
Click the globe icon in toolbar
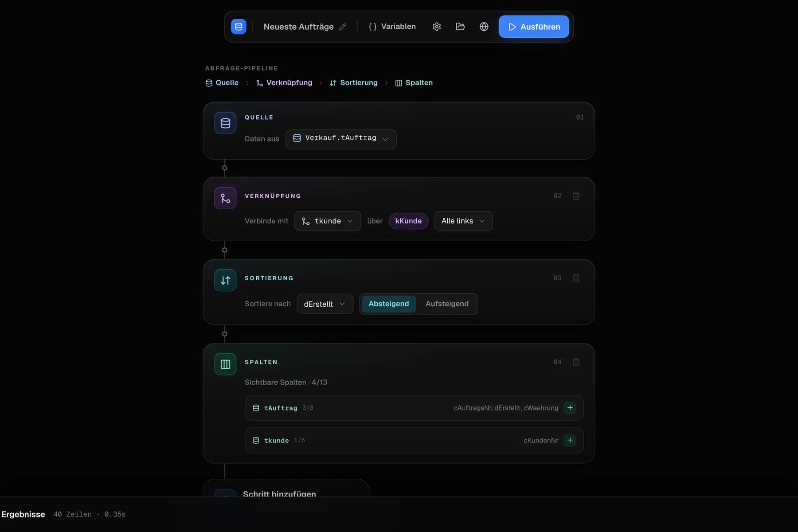[x=484, y=27]
